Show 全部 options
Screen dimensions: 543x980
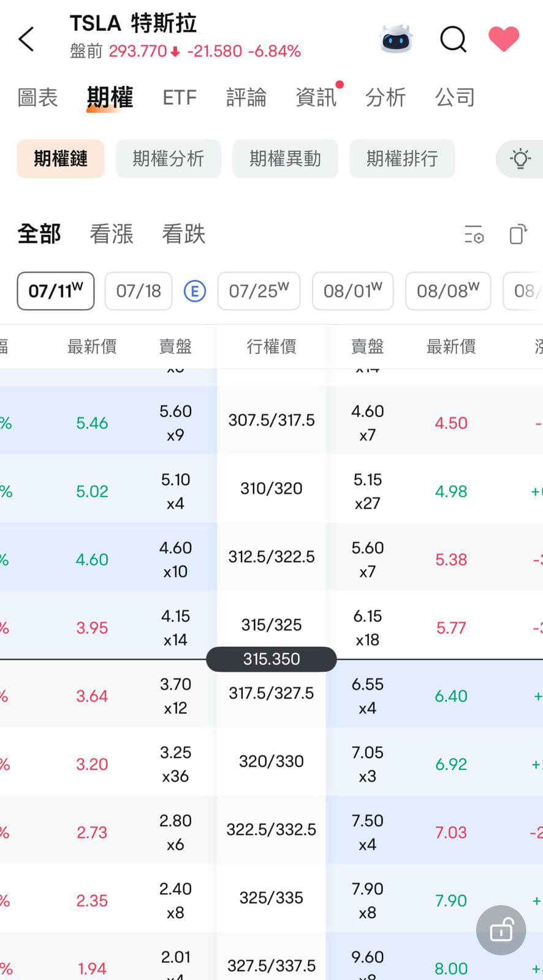pyautogui.click(x=39, y=234)
